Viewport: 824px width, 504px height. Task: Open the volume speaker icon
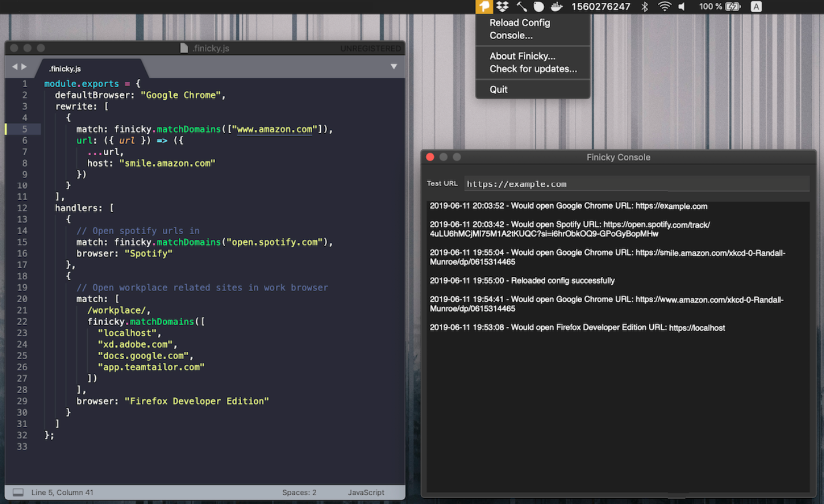coord(682,7)
